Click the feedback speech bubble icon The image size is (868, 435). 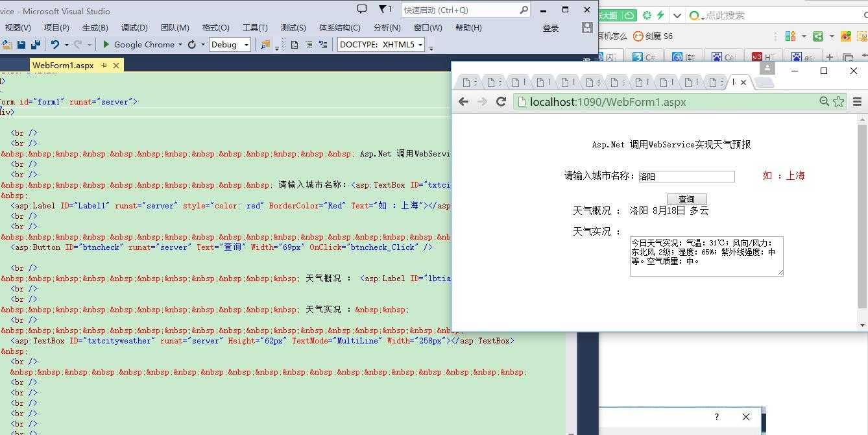[362, 9]
